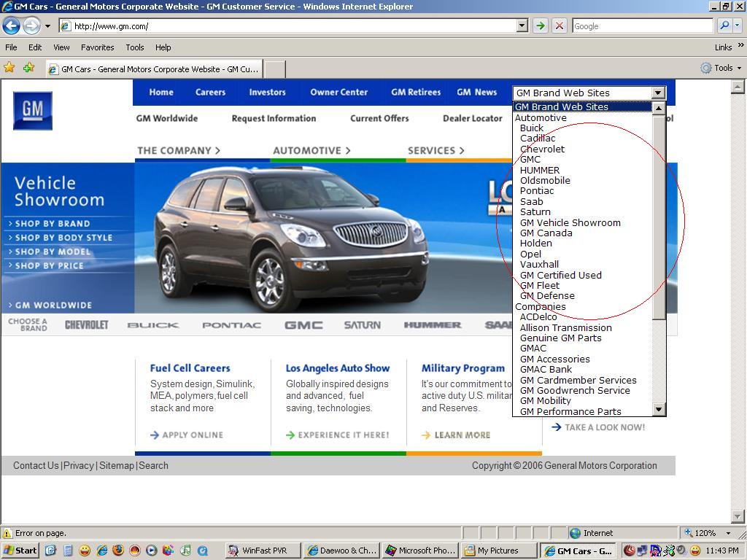Open the File menu

(x=11, y=47)
